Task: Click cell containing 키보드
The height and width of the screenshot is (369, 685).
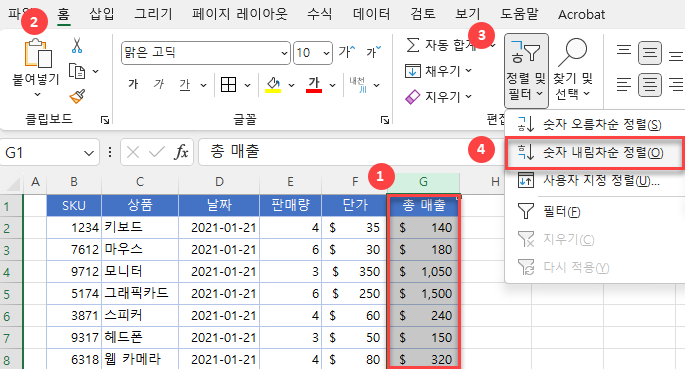Action: point(140,228)
